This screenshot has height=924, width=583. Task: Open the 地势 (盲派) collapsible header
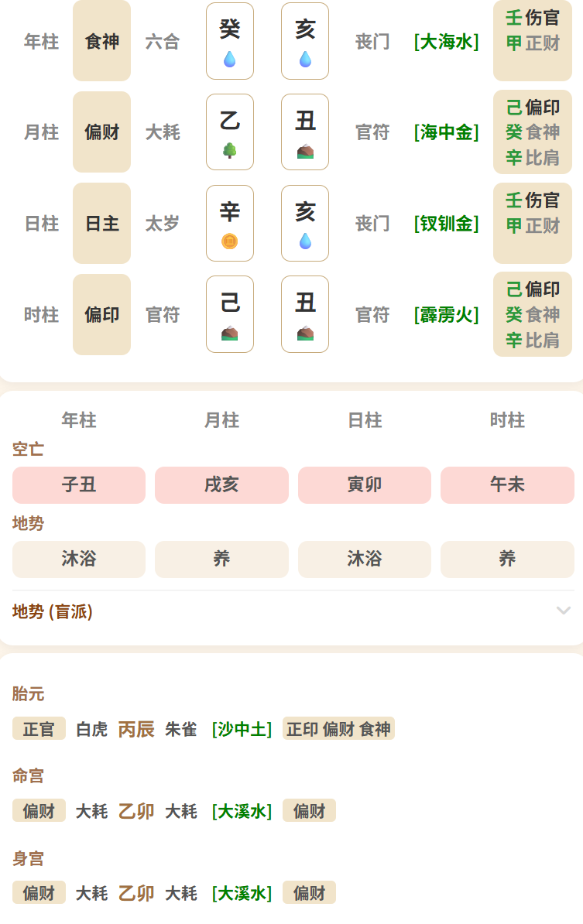(293, 611)
